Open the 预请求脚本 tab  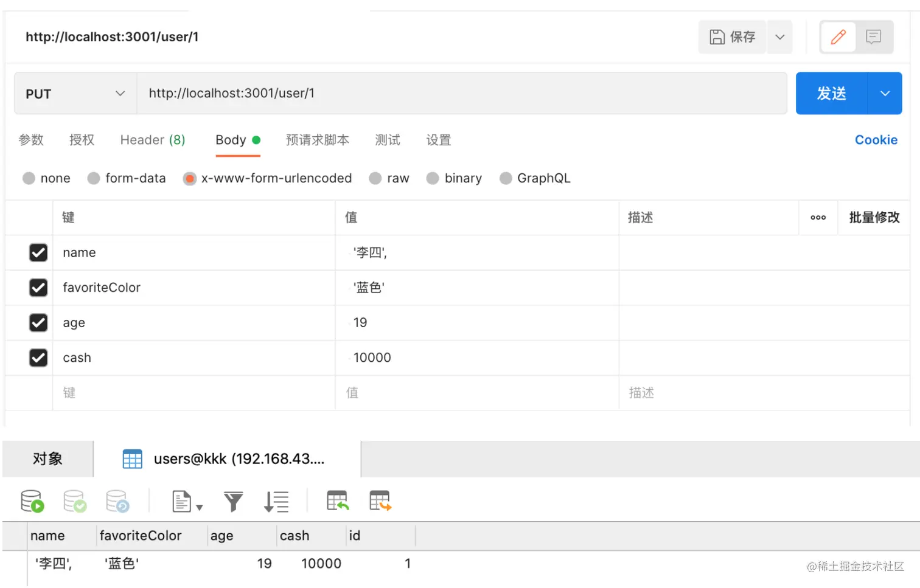pyautogui.click(x=318, y=140)
